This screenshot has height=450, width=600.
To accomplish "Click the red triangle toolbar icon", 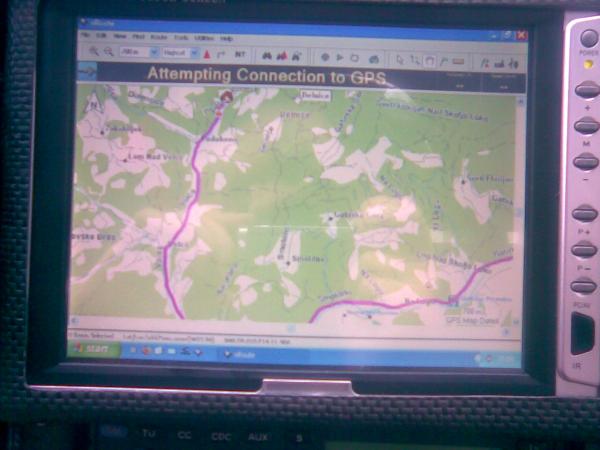I will pos(206,53).
